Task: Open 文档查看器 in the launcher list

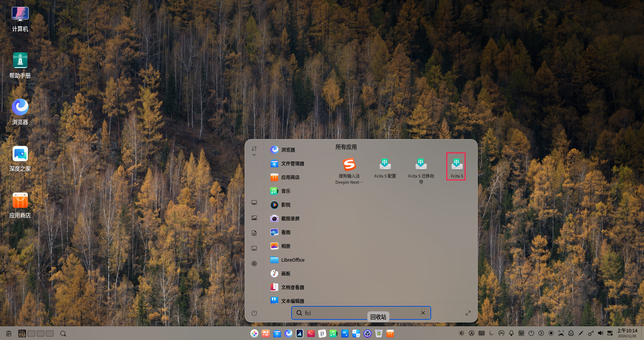Action: 287,287
